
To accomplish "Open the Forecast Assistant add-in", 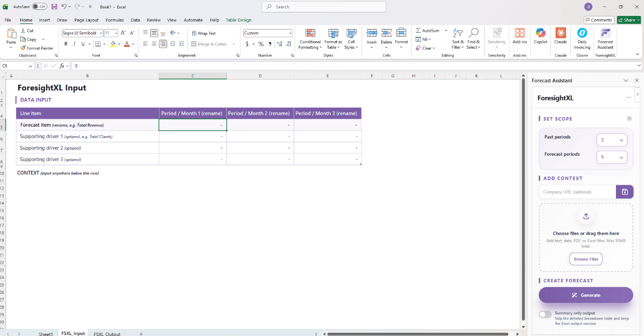I will [605, 39].
